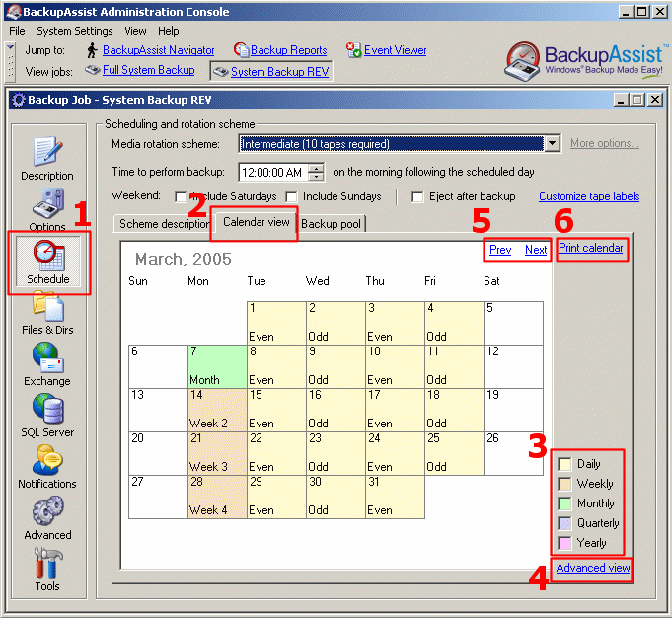Select March 21 Week 3 calendar cell
672x618 pixels.
[217, 453]
